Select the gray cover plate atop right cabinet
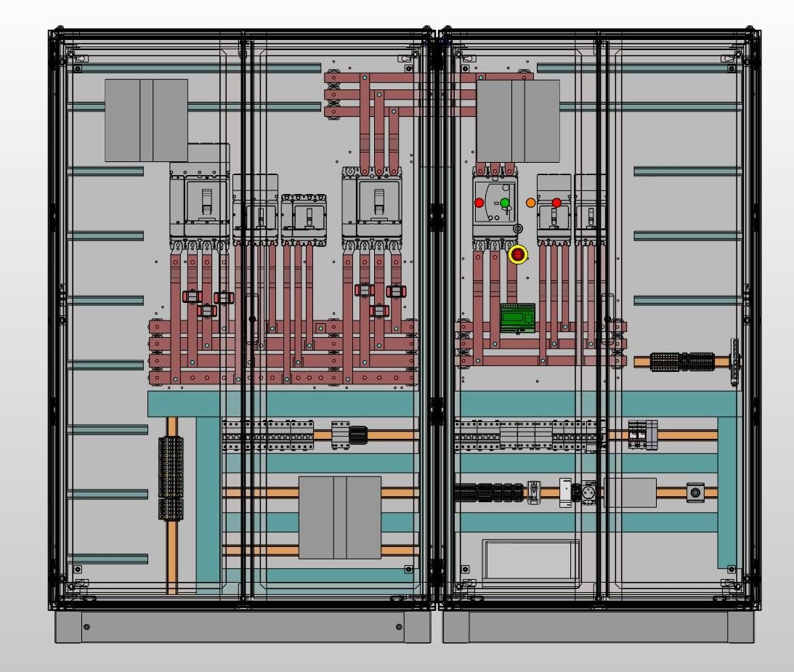794x672 pixels. pos(518,121)
